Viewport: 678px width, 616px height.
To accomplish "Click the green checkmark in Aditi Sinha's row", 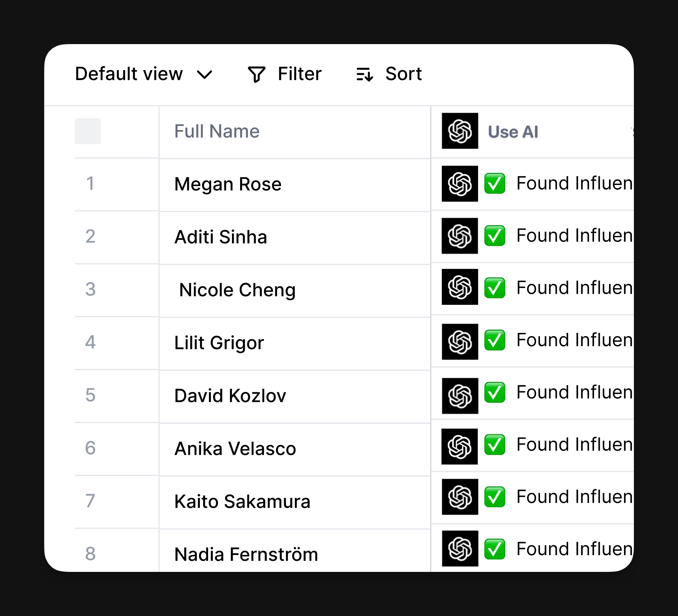I will [494, 236].
